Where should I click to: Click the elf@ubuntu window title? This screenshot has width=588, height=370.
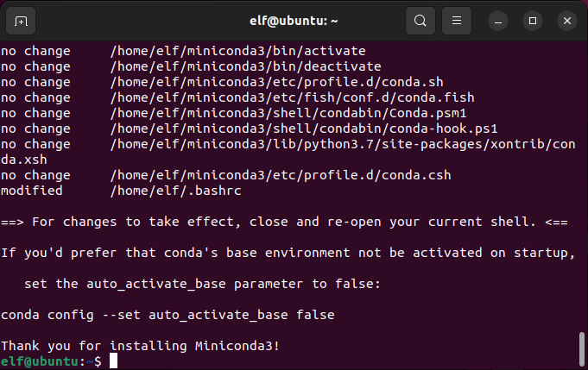pos(294,21)
